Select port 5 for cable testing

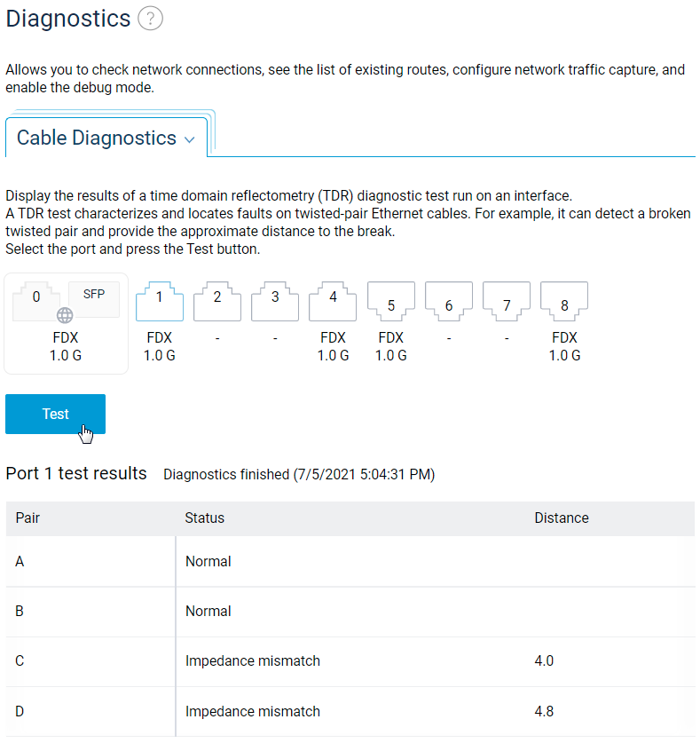pyautogui.click(x=390, y=302)
